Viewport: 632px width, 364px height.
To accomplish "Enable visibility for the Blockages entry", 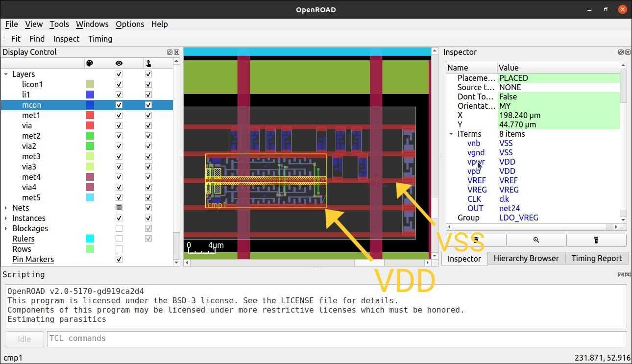I will [119, 228].
